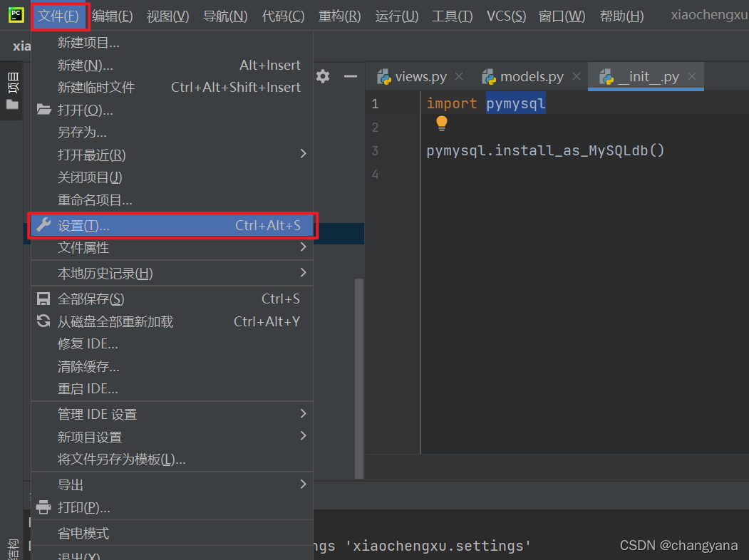Click the pymysql.install_as_MySQLdb() code line
Viewport: 749px width, 560px height.
[545, 151]
